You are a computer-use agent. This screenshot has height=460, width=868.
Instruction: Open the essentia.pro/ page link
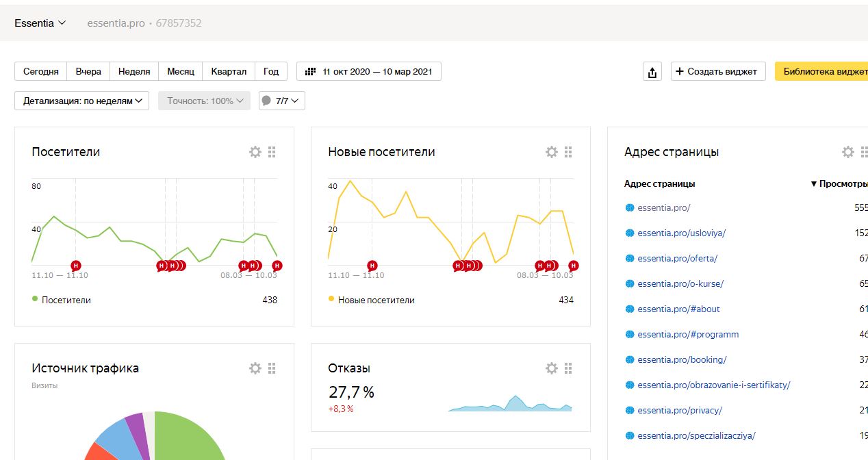(x=664, y=207)
